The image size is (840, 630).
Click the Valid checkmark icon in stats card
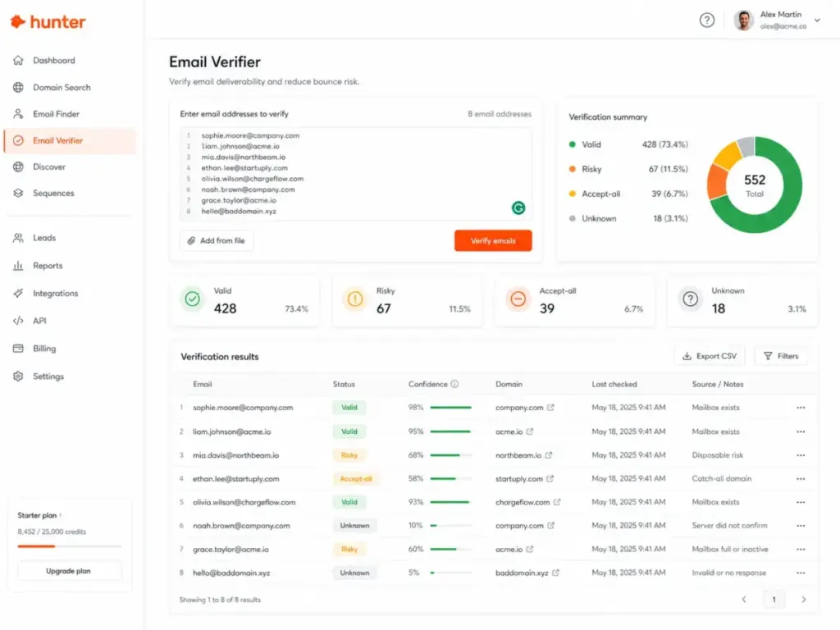(192, 299)
